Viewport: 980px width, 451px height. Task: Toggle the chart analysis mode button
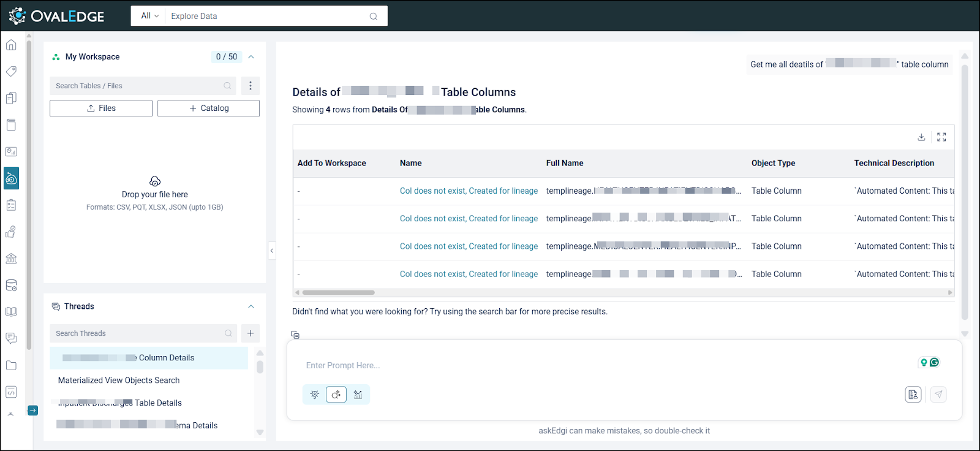pos(358,395)
